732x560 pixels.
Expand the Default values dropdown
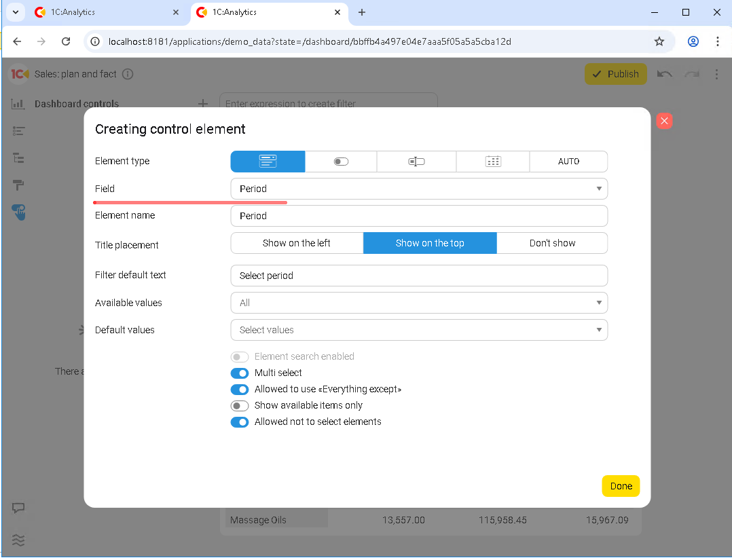tap(418, 330)
